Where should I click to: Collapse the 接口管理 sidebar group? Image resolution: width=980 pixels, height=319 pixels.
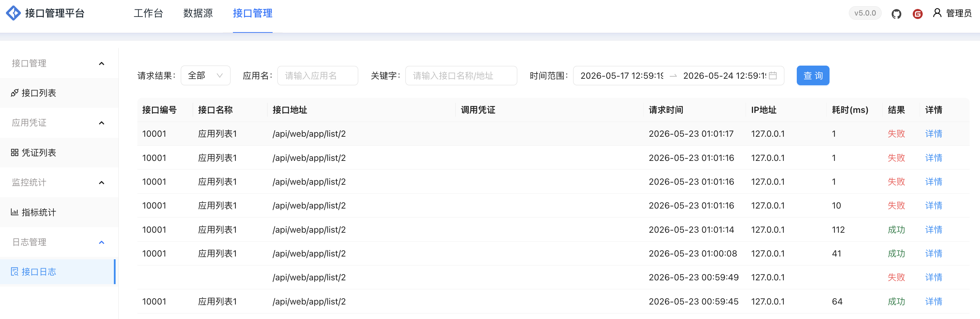pos(101,64)
